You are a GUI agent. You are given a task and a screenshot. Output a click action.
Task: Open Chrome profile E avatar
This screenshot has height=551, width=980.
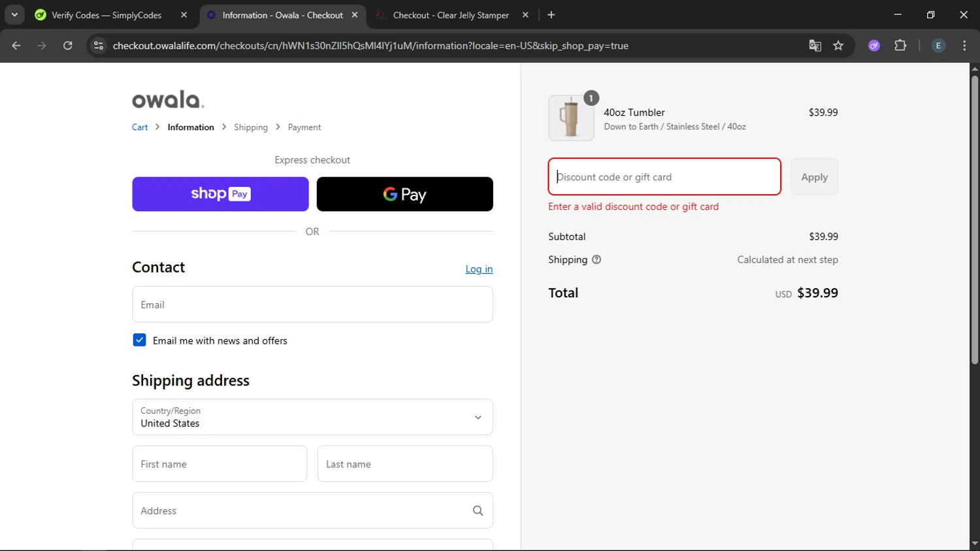(938, 46)
